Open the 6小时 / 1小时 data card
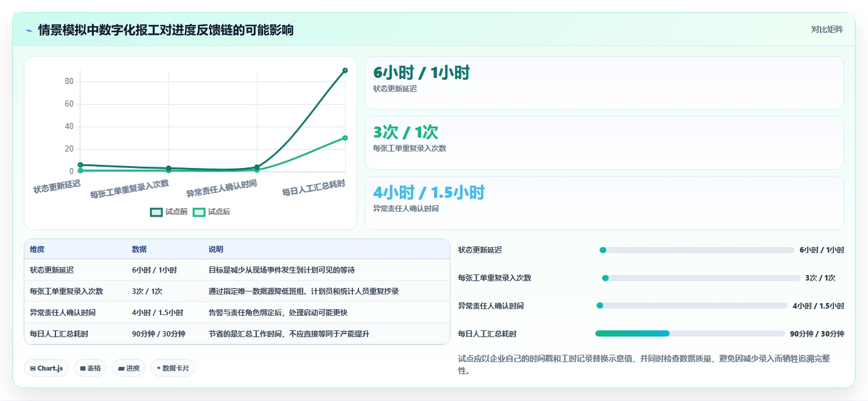The image size is (868, 401). click(x=604, y=83)
